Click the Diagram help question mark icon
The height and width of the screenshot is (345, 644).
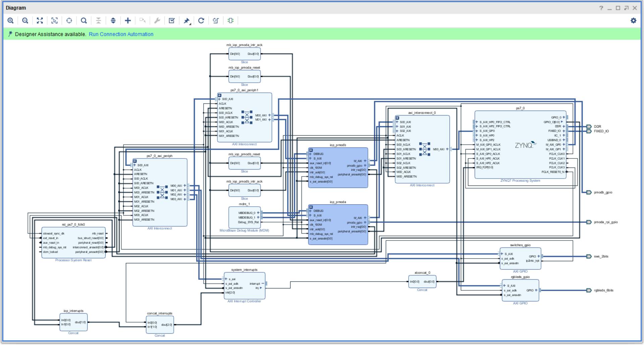(601, 8)
